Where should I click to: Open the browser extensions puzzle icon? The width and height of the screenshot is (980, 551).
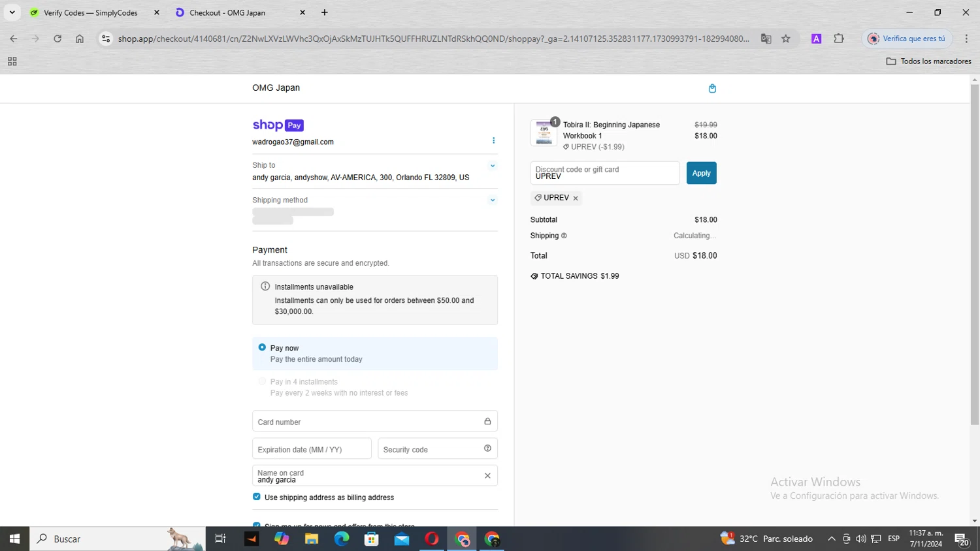839,39
